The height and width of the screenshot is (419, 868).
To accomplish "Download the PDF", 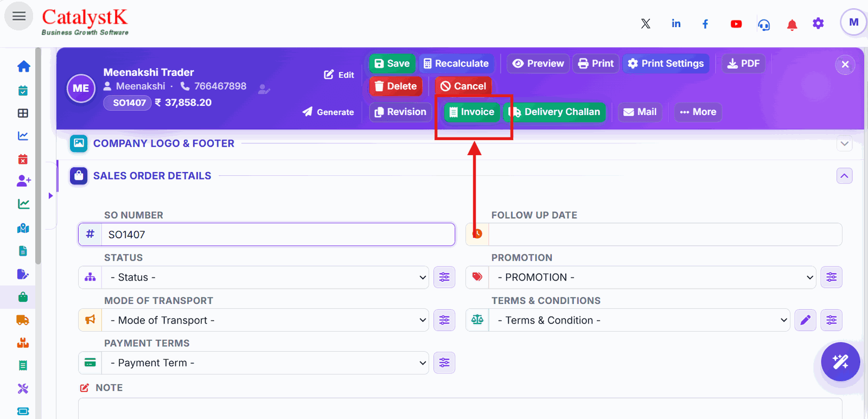I will (x=743, y=64).
